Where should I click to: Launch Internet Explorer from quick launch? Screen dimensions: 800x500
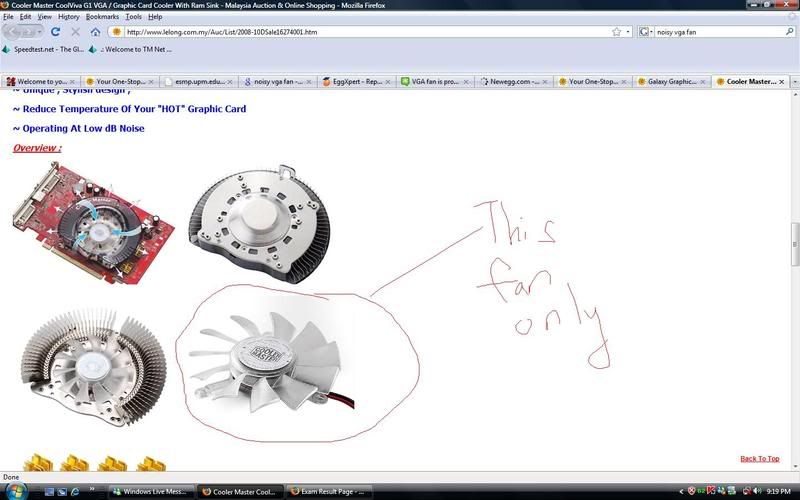[x=75, y=492]
